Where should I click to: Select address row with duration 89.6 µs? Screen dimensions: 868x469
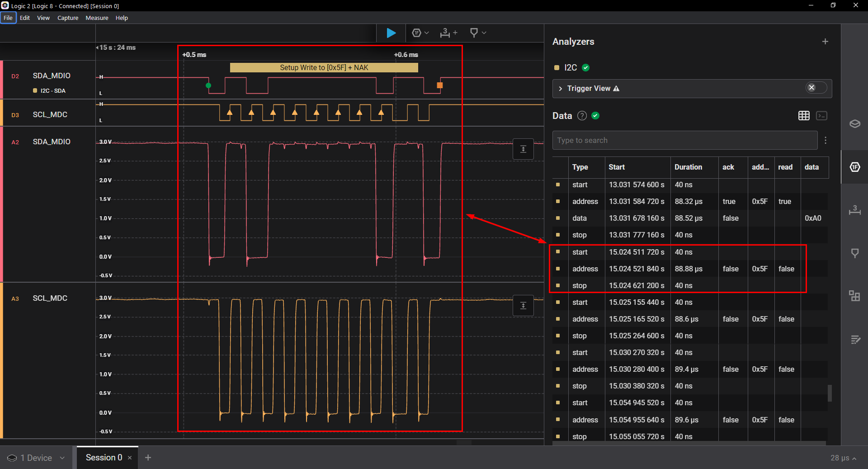pyautogui.click(x=690, y=420)
